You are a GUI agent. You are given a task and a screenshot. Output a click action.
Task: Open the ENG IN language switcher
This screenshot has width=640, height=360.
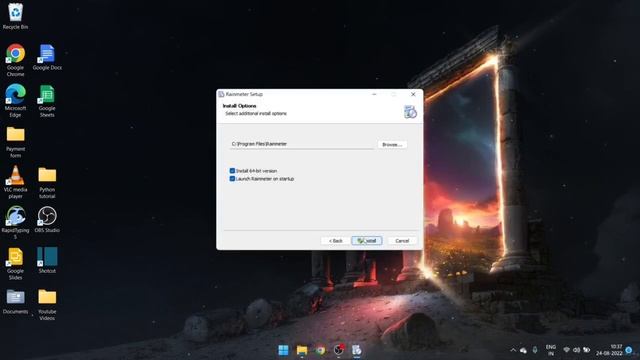551,350
